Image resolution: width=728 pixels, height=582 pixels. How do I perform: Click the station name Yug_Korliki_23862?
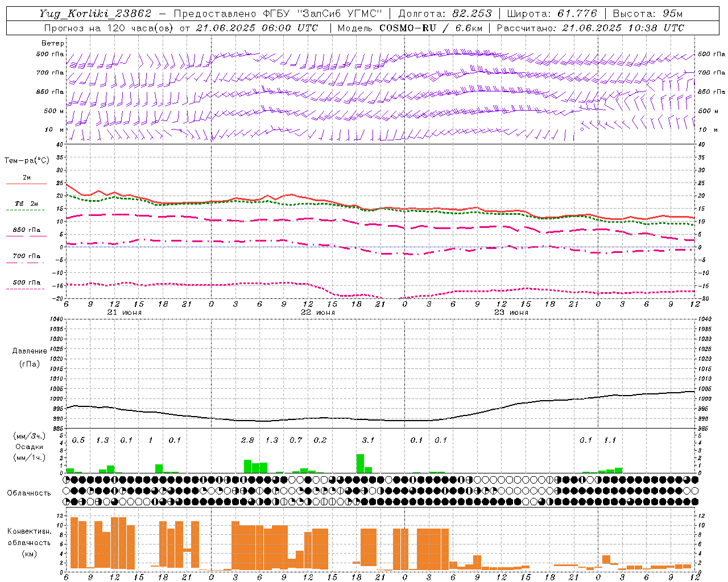point(96,14)
